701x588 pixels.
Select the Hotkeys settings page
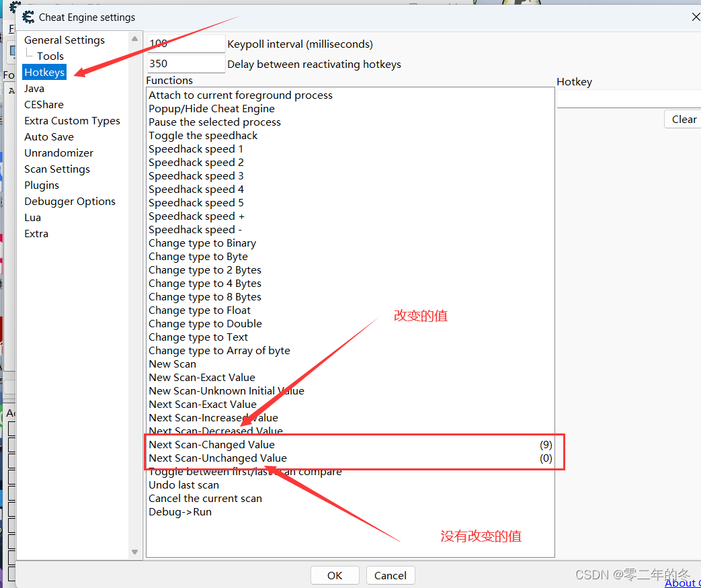pos(44,72)
